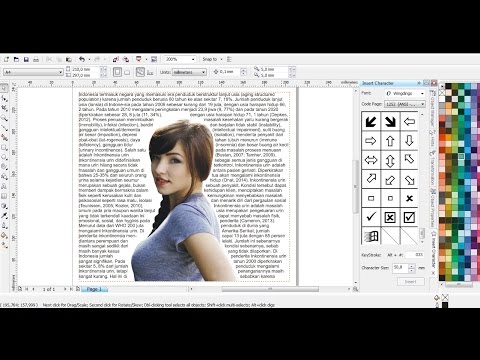The image size is (480, 360).
Task: Expand the Application launcher dropdown arrow
Action: click(146, 59)
